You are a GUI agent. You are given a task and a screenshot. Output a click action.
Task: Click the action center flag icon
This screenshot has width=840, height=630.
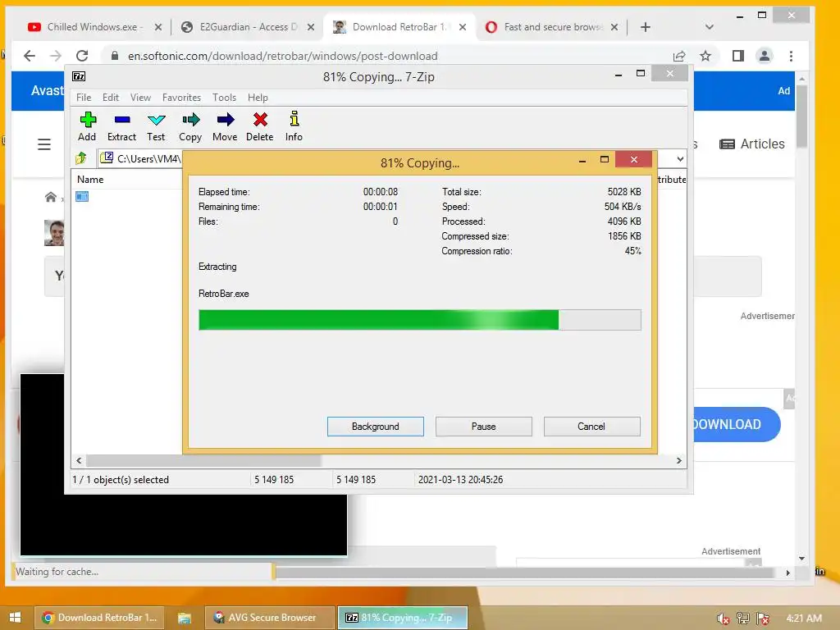763,619
